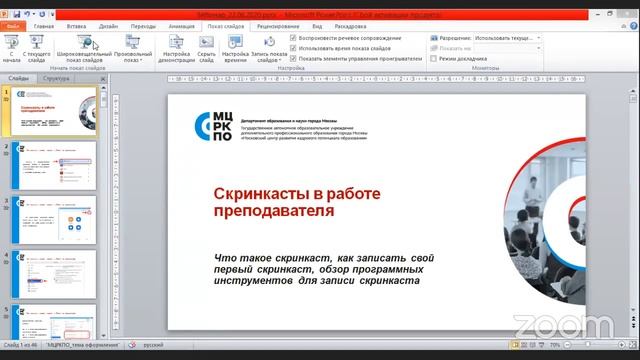The width and height of the screenshot is (640, 360).
Task: Select slide 2 thumbnail
Action: pyautogui.click(x=54, y=165)
